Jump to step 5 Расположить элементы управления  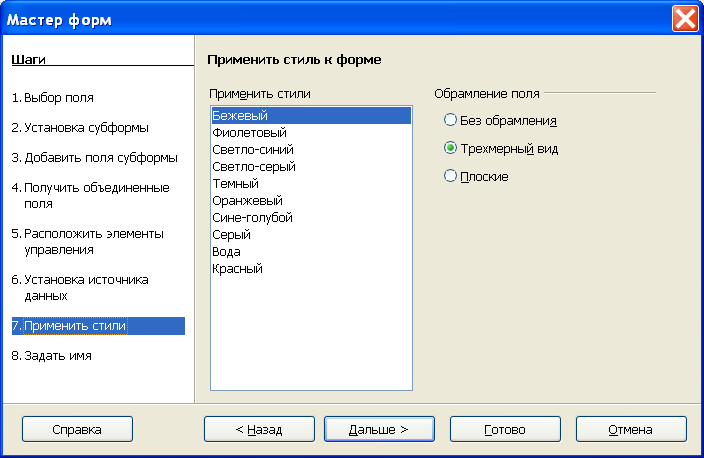pyautogui.click(x=88, y=242)
